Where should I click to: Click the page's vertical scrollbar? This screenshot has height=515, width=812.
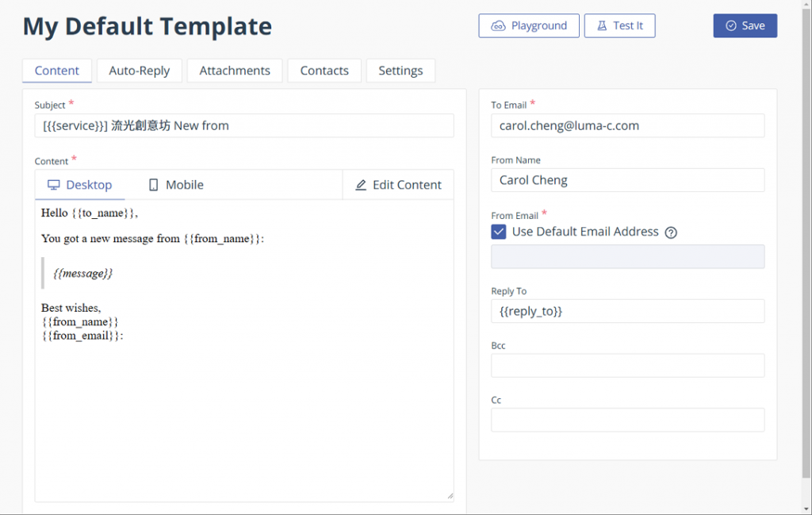pyautogui.click(x=806, y=238)
